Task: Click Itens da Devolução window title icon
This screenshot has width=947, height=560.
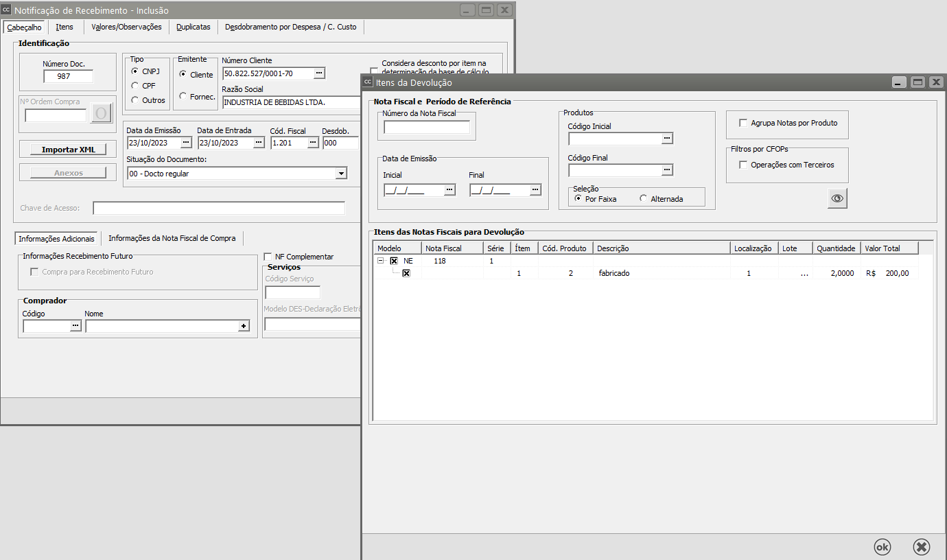Action: point(368,82)
